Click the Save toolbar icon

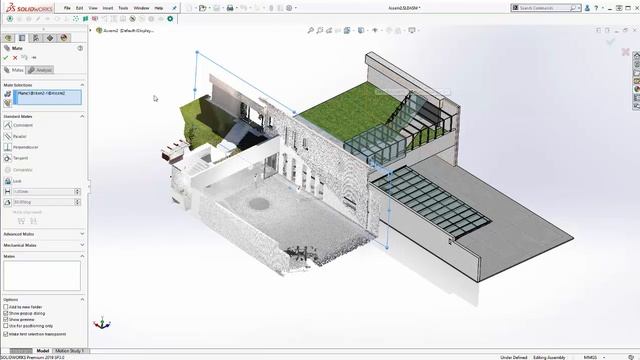[217, 8]
